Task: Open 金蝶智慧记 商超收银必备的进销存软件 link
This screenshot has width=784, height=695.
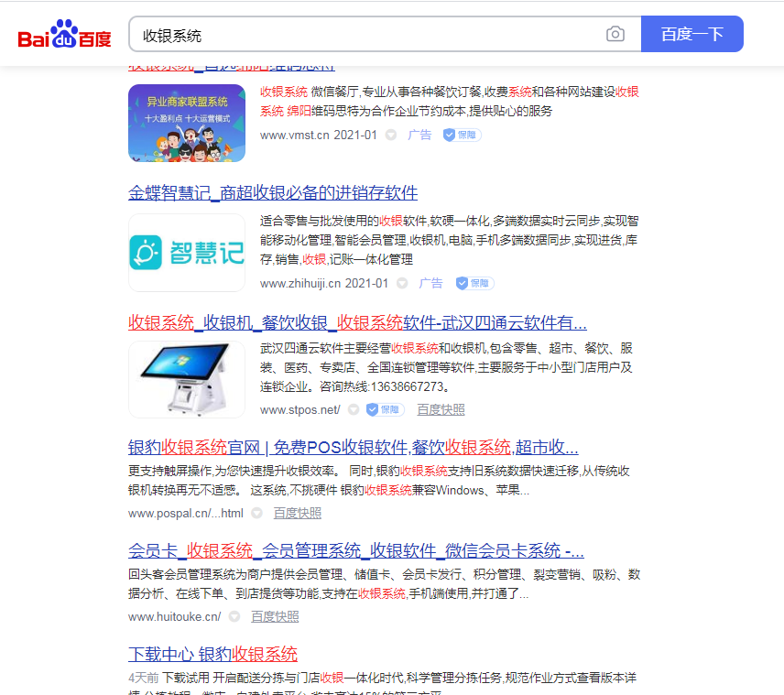Action: click(x=273, y=193)
